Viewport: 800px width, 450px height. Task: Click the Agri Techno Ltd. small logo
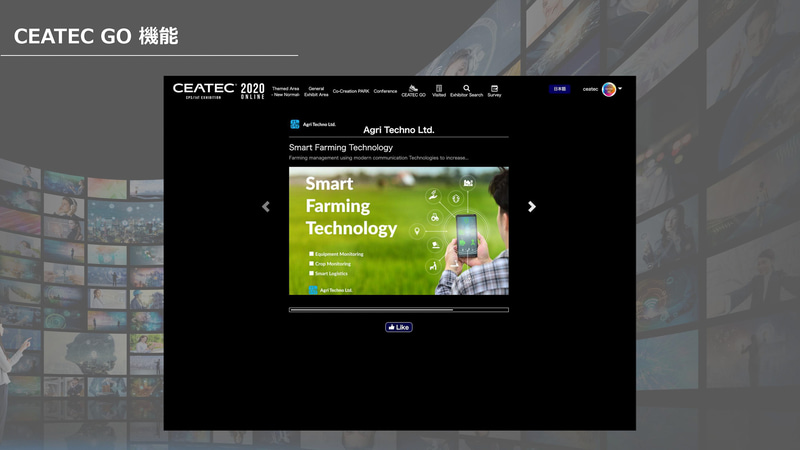click(x=313, y=124)
